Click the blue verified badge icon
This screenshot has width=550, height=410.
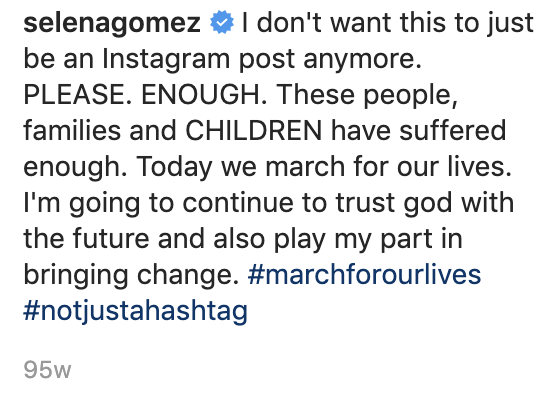pyautogui.click(x=222, y=22)
